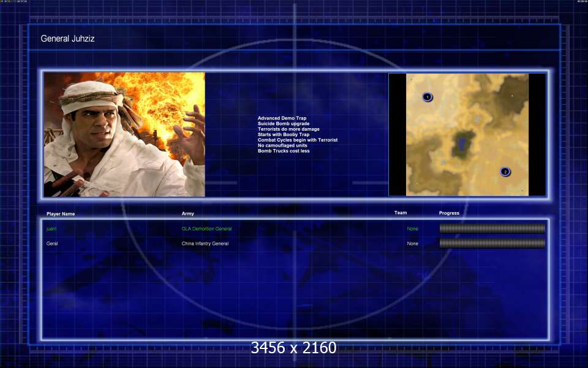Click start position marker 2 on the map

tap(505, 172)
